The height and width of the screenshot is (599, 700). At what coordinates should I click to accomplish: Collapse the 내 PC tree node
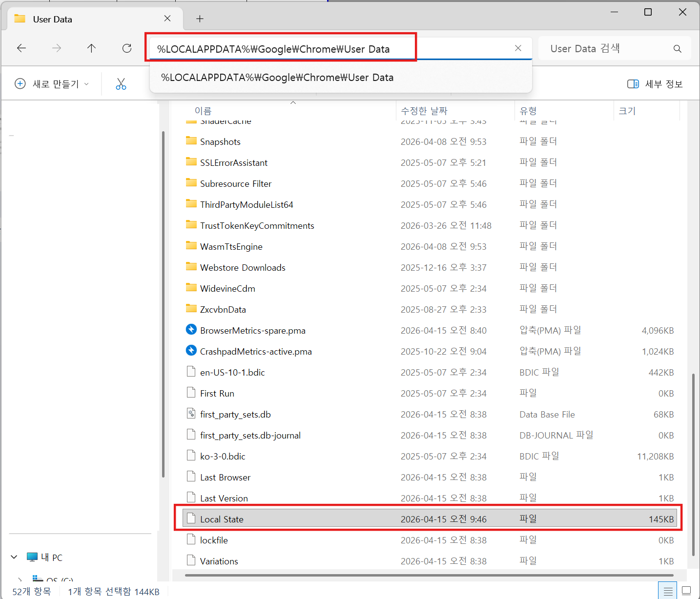[14, 557]
